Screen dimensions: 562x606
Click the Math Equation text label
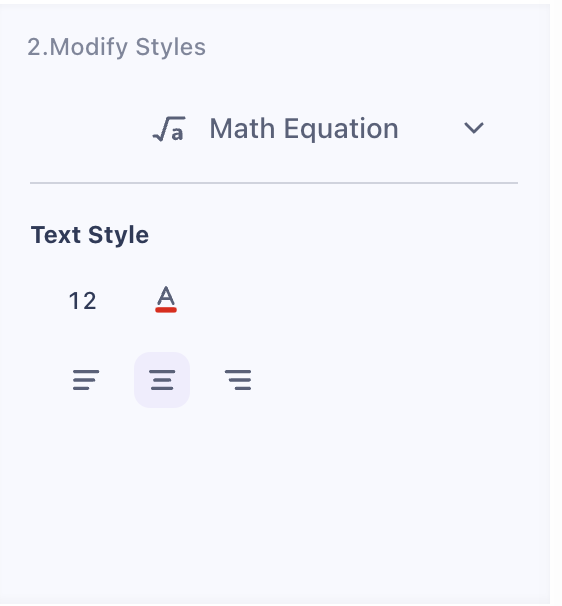coord(304,129)
